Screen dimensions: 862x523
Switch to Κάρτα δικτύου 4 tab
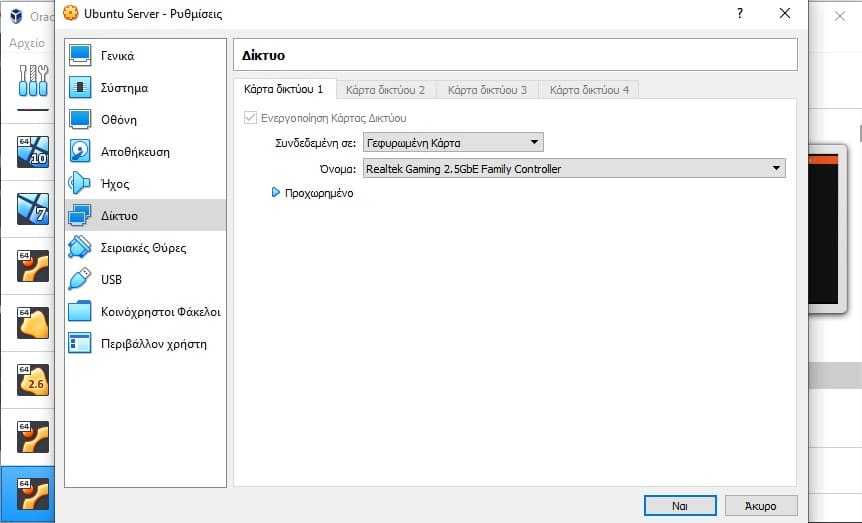pyautogui.click(x=589, y=90)
